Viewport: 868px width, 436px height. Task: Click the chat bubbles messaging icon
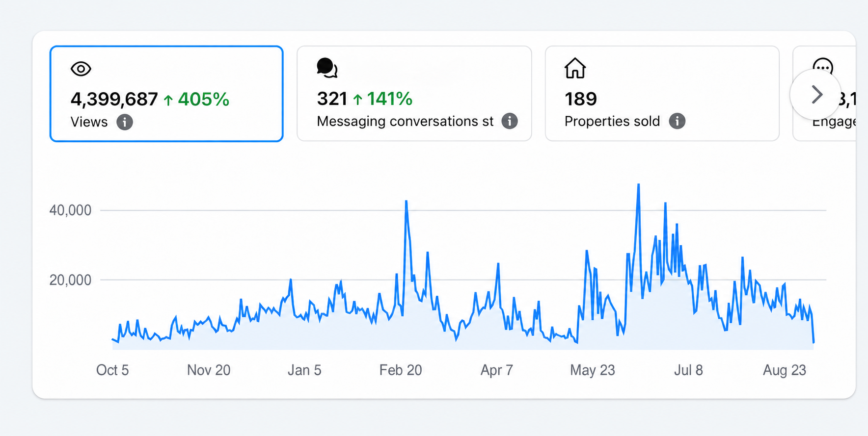point(327,68)
